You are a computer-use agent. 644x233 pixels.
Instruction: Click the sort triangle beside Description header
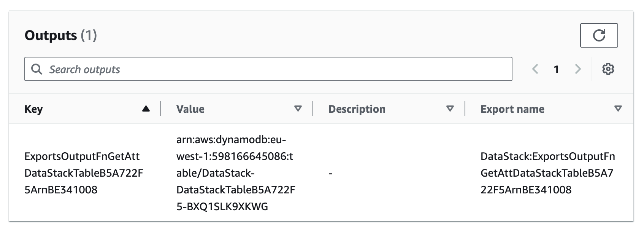(x=450, y=109)
